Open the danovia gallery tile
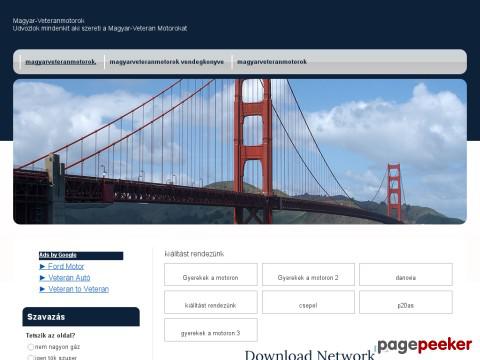The height and width of the screenshot is (360, 480). click(406, 274)
